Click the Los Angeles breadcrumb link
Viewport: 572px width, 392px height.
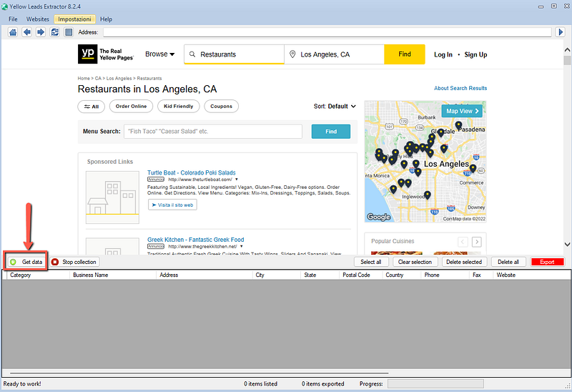[119, 79]
